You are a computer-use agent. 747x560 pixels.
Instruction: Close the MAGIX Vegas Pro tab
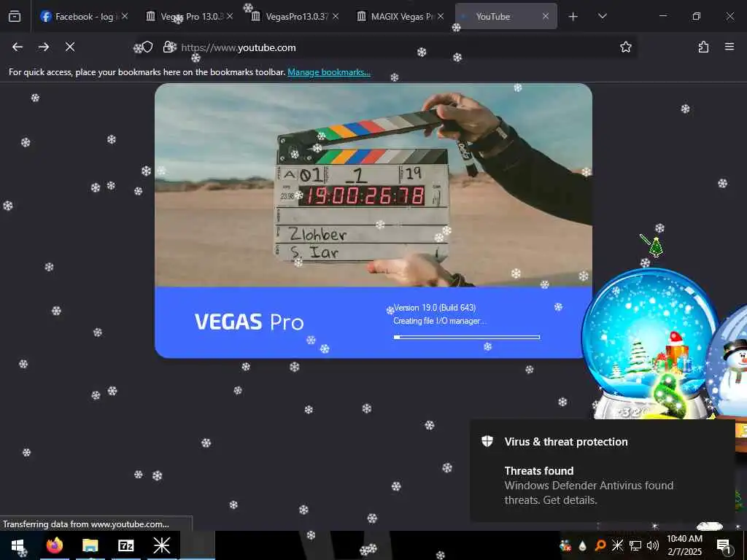(441, 16)
